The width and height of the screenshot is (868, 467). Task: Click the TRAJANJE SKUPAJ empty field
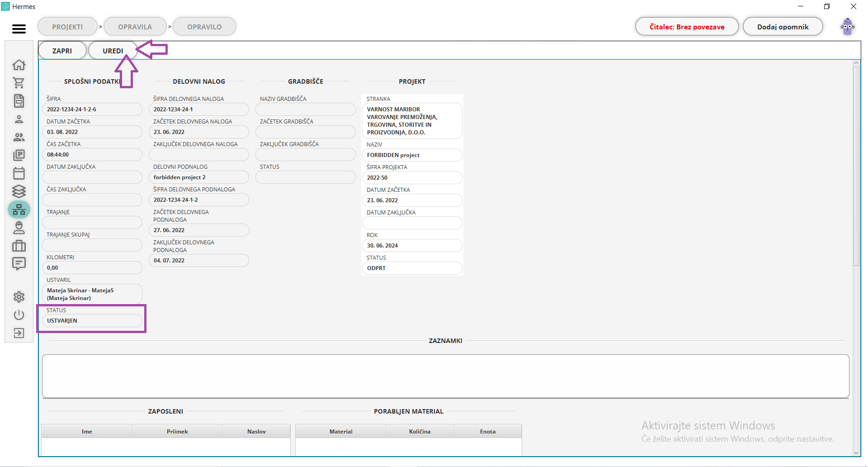coord(92,245)
